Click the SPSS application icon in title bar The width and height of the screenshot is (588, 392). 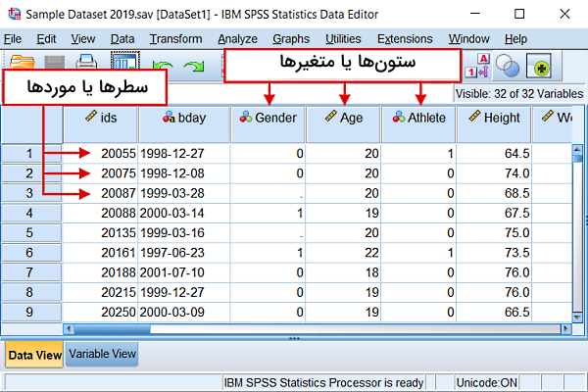(15, 14)
